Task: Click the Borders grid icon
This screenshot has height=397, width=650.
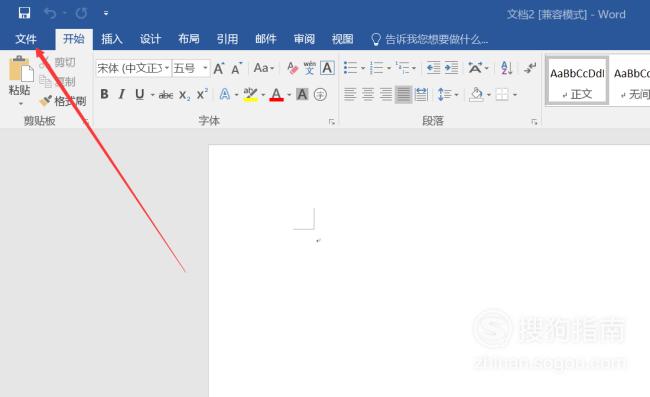Action: tap(502, 94)
